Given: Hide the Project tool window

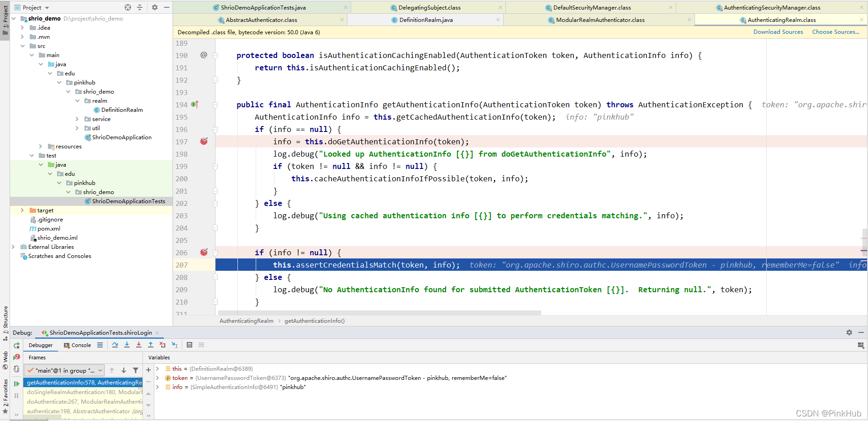Looking at the screenshot, I should click(x=167, y=7).
